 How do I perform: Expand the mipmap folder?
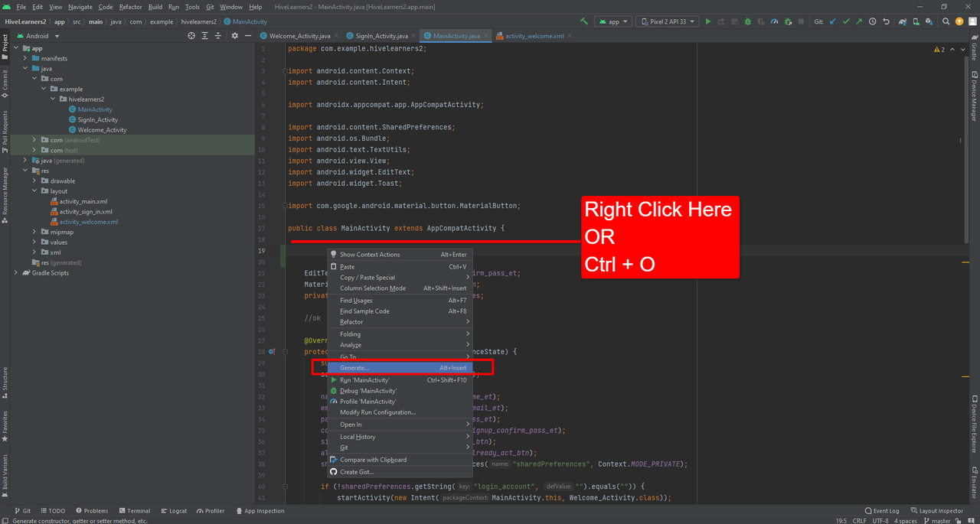point(34,232)
